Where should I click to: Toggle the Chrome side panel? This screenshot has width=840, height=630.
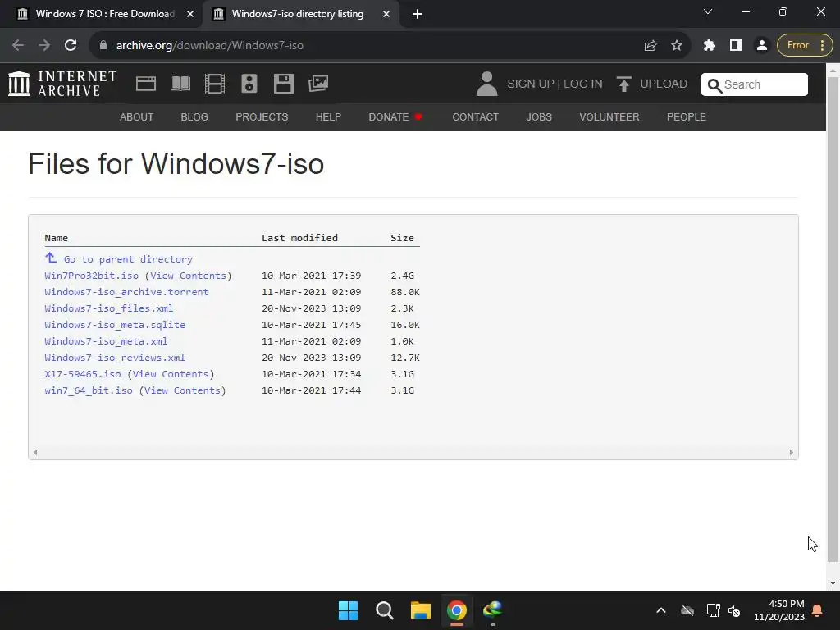coord(736,46)
